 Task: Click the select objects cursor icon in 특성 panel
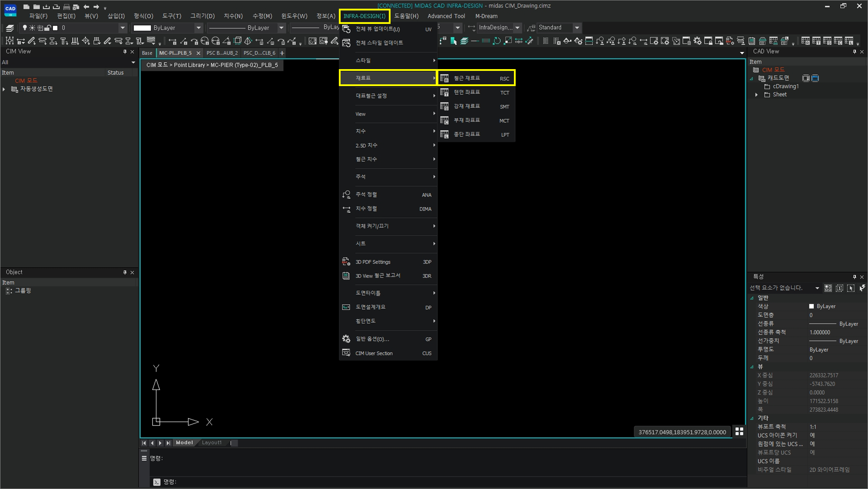pyautogui.click(x=851, y=288)
